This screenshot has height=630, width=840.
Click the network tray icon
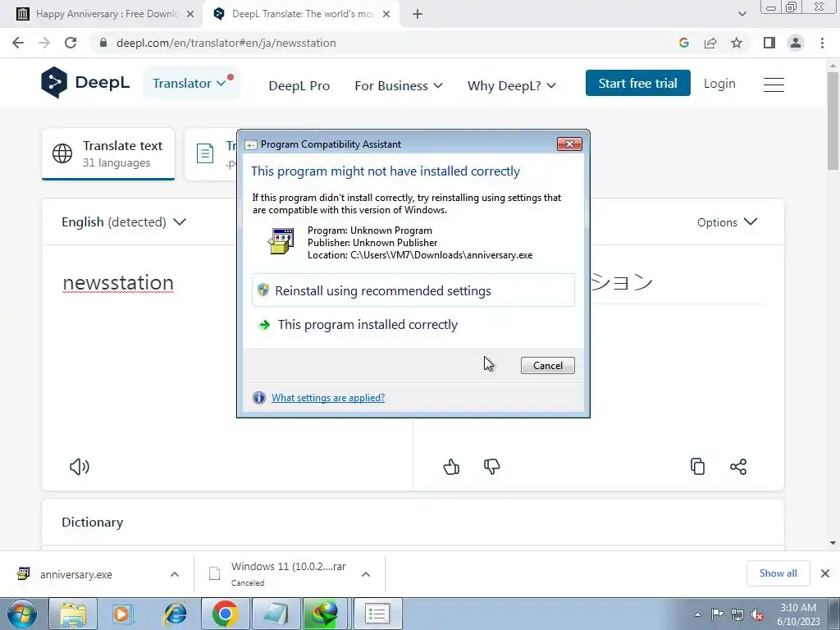[x=737, y=615]
